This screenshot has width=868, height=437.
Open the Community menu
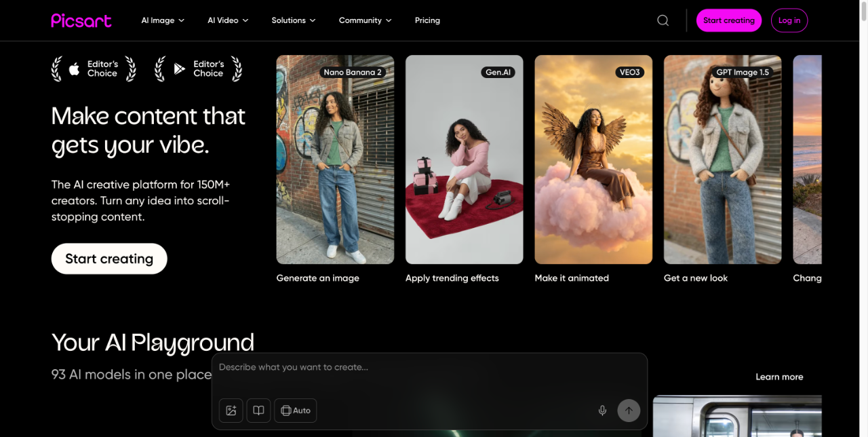point(366,20)
